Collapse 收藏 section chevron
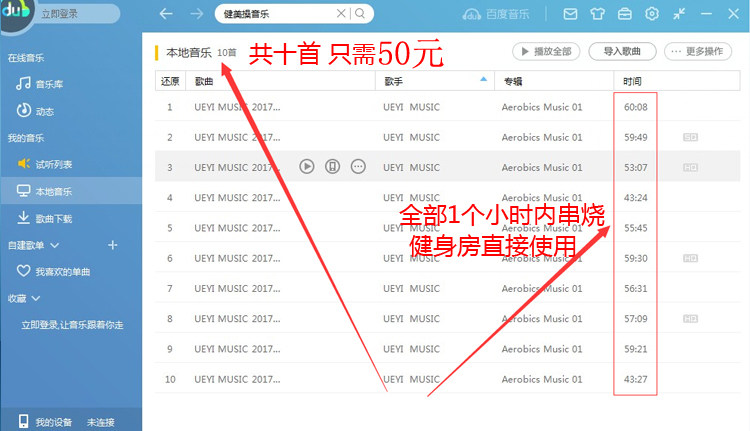750x431 pixels. 36,298
